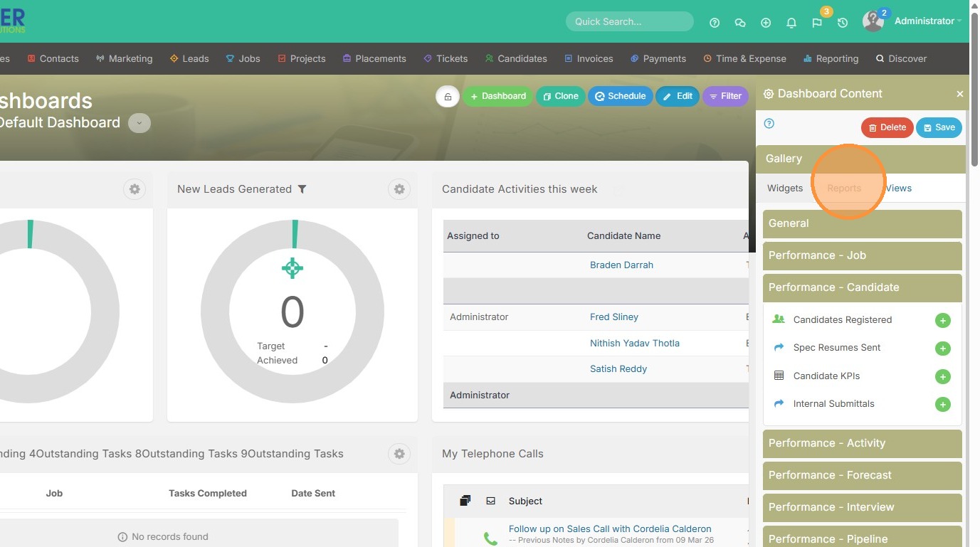Click the help icon in Dashboard Content panel

pyautogui.click(x=769, y=124)
